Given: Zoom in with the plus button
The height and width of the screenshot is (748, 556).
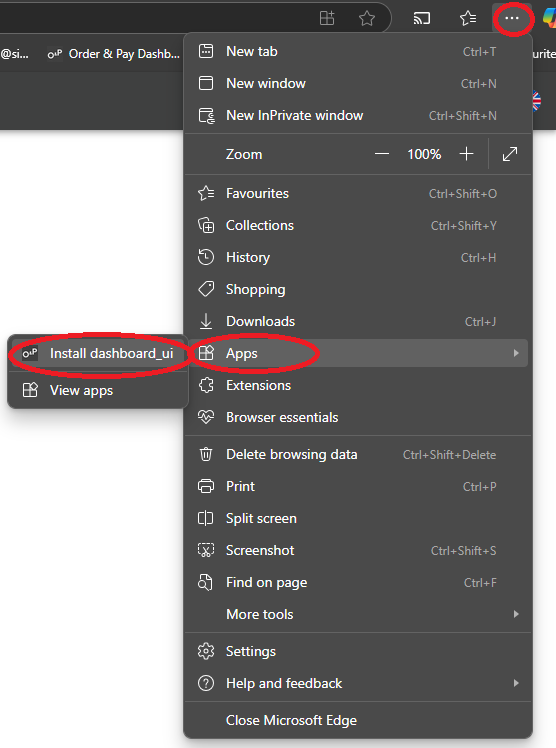Looking at the screenshot, I should click(466, 154).
